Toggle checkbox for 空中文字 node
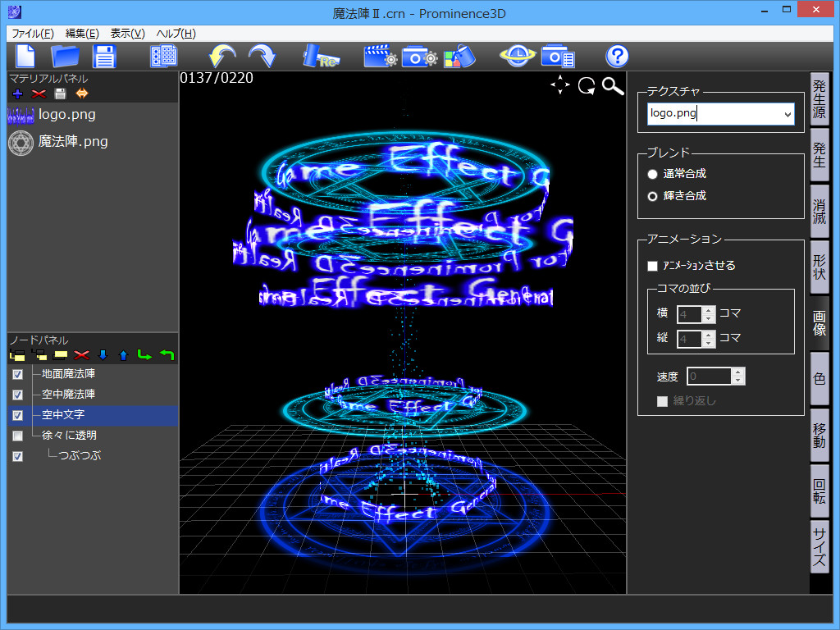 [18, 415]
